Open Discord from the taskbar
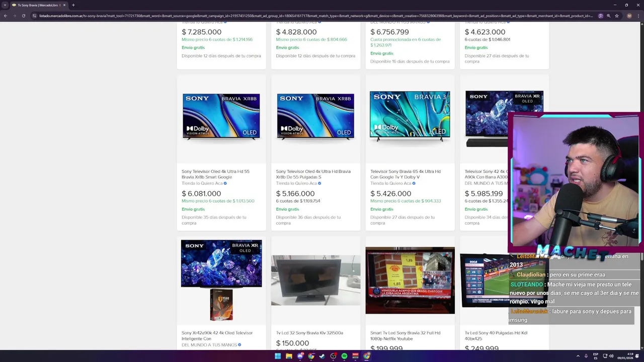 click(x=300, y=356)
